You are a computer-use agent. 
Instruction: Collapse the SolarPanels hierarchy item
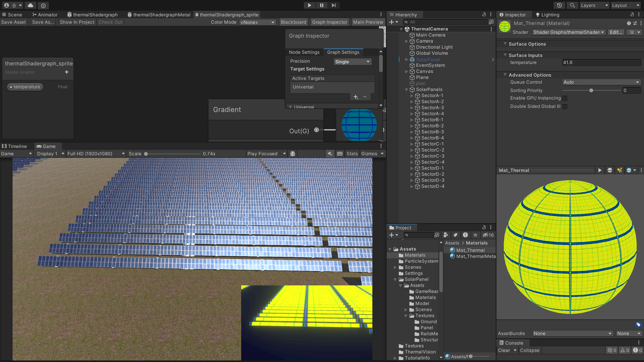tap(406, 90)
